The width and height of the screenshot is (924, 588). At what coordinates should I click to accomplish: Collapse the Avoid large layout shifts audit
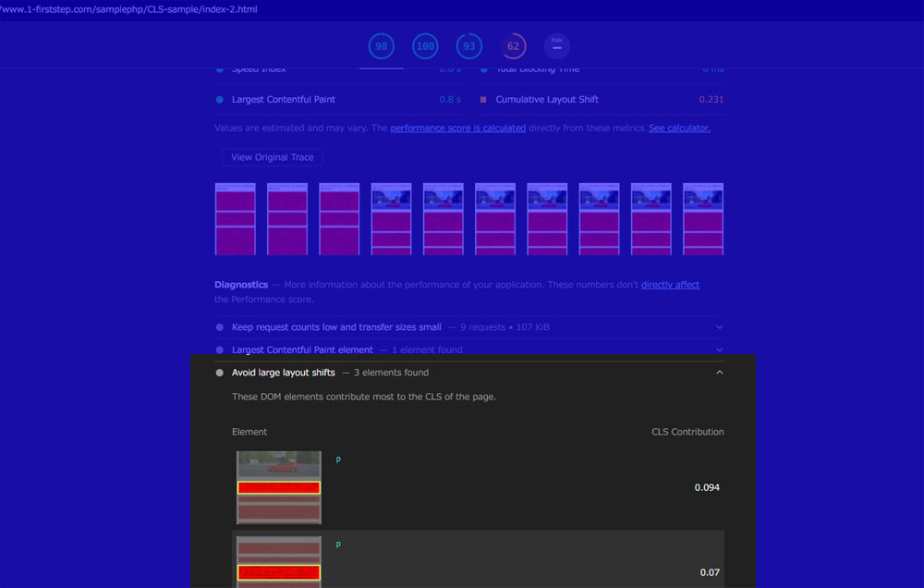point(720,373)
